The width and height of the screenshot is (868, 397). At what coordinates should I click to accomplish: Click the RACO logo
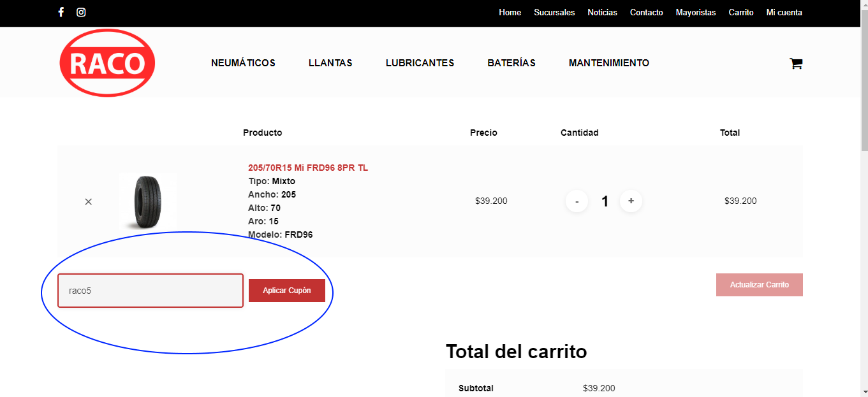tap(107, 63)
